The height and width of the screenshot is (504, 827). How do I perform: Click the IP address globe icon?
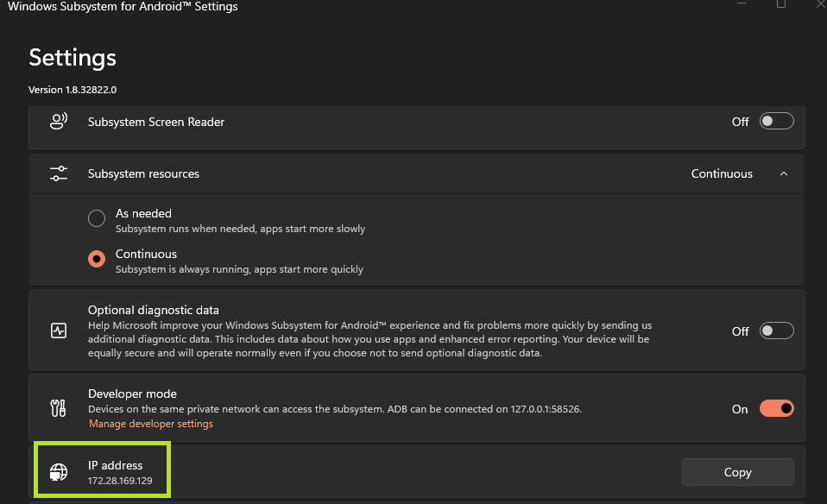(59, 472)
